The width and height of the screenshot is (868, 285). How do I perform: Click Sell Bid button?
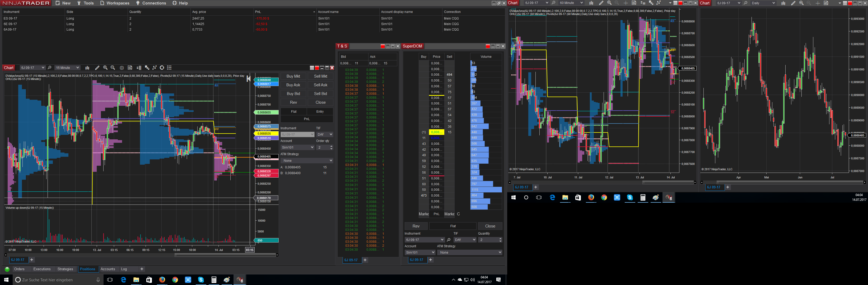pyautogui.click(x=320, y=94)
